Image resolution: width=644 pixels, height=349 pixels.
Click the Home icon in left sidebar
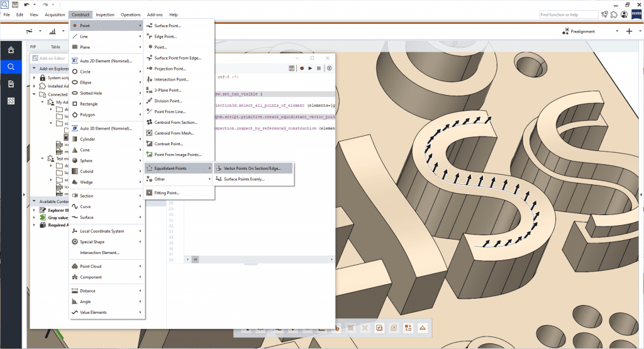pos(11,50)
